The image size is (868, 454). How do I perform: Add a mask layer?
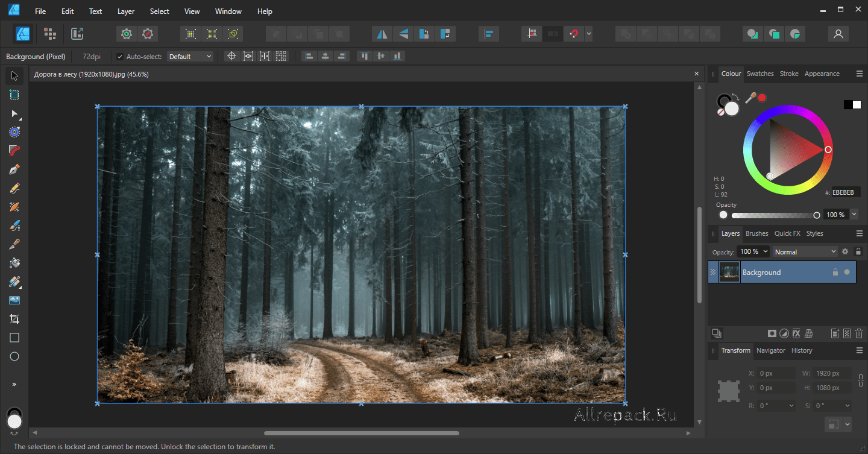(x=772, y=333)
